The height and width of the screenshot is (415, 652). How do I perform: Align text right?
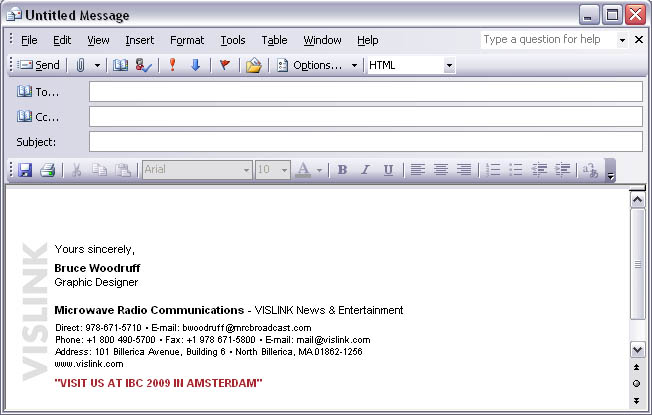[464, 170]
